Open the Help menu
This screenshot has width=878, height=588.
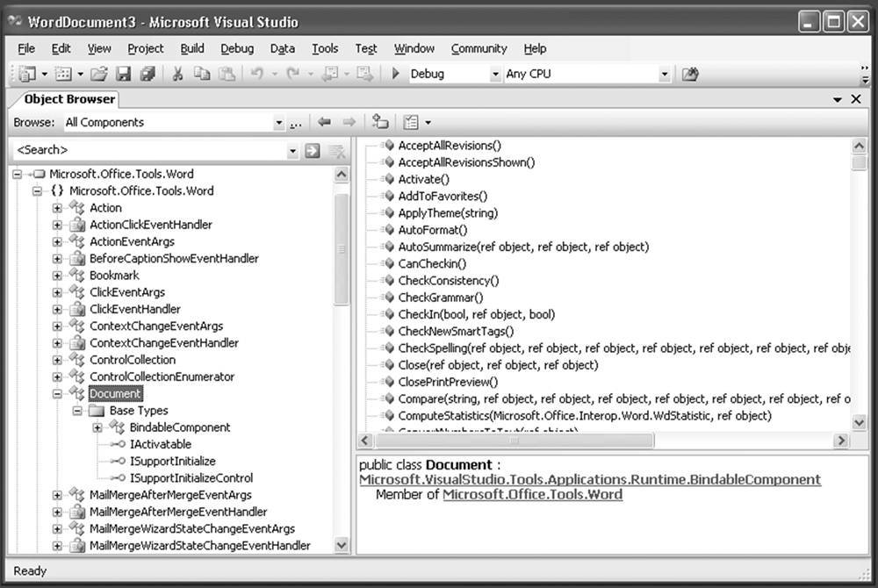coord(535,48)
